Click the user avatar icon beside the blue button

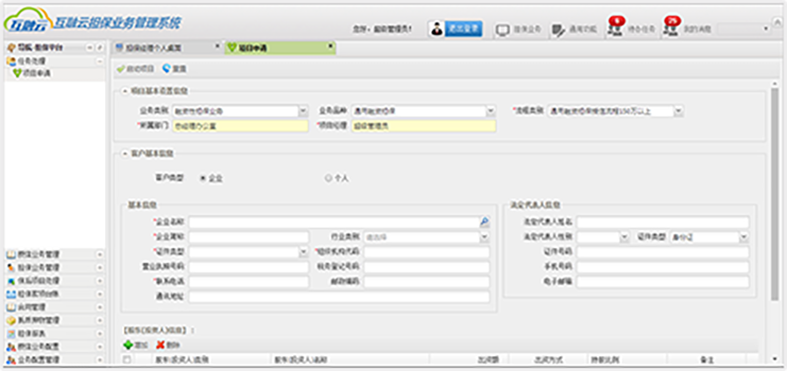pyautogui.click(x=436, y=29)
